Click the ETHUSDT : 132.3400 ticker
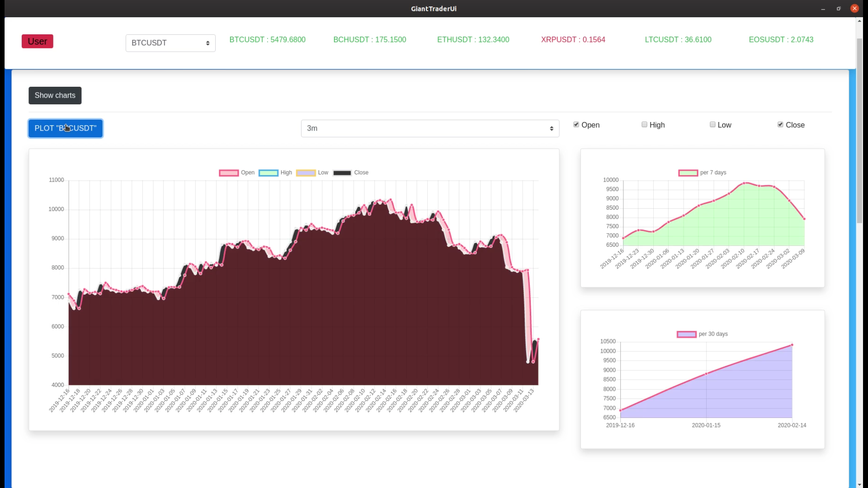 (x=473, y=40)
